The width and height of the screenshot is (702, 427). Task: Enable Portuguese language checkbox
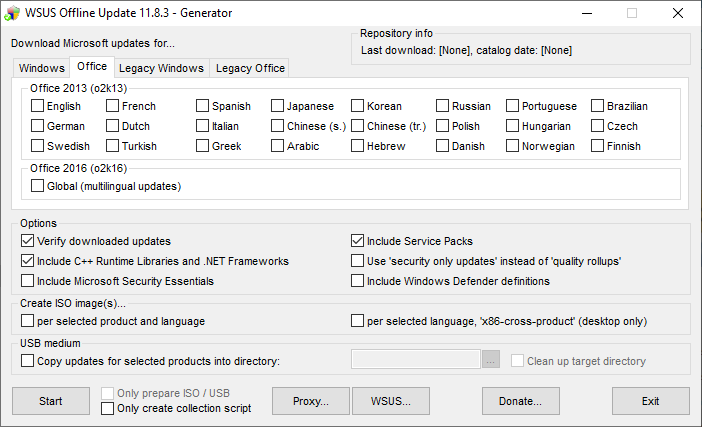tap(512, 106)
